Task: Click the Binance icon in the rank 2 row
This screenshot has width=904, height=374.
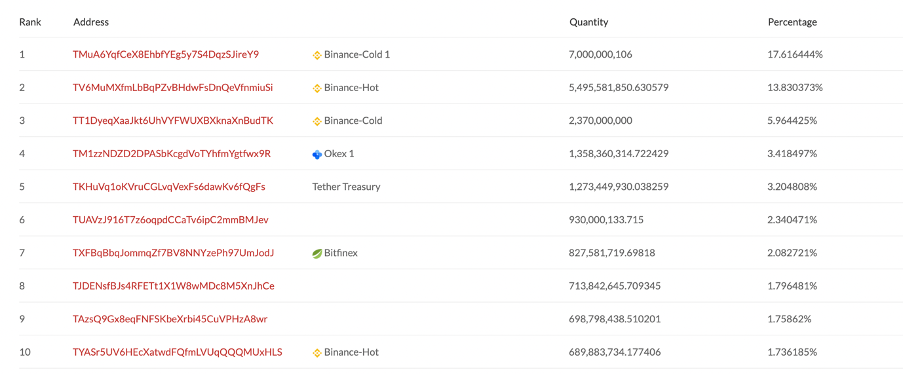Action: click(x=317, y=88)
